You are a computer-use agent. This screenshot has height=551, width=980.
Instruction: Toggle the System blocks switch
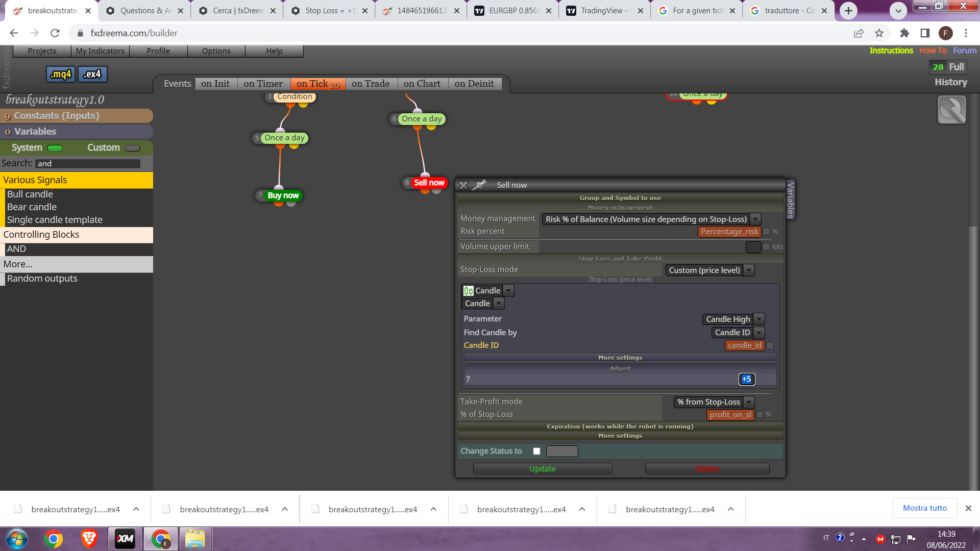[x=55, y=148]
